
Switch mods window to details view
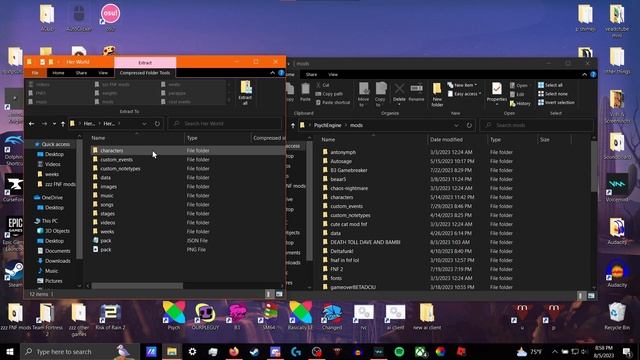[580, 296]
